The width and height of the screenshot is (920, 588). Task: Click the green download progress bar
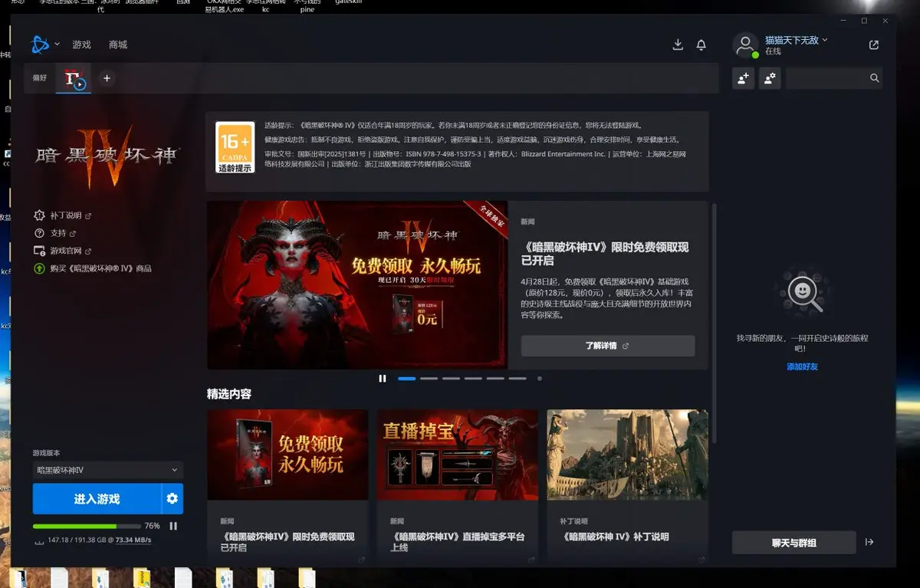click(x=86, y=526)
